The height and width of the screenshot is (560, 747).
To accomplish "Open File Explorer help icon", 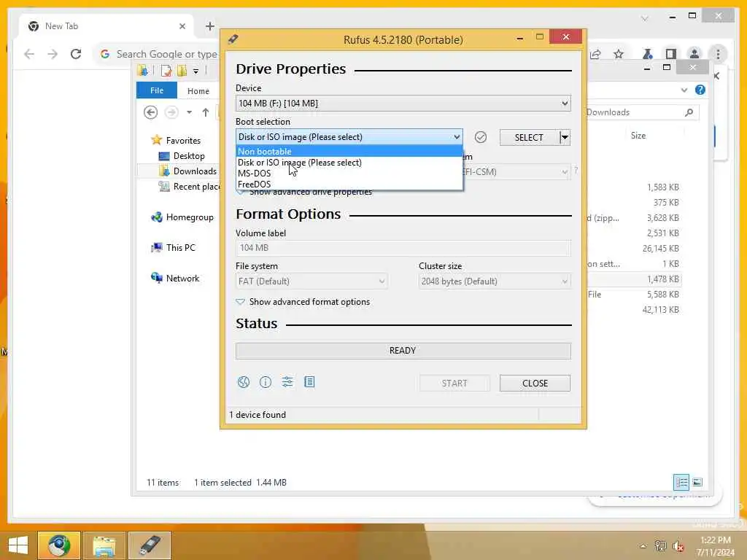I will point(700,90).
